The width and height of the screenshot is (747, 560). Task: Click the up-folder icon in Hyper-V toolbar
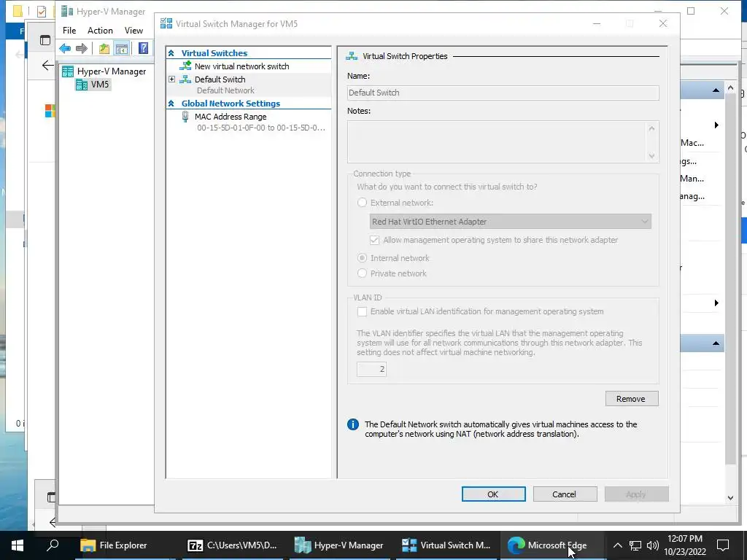104,48
